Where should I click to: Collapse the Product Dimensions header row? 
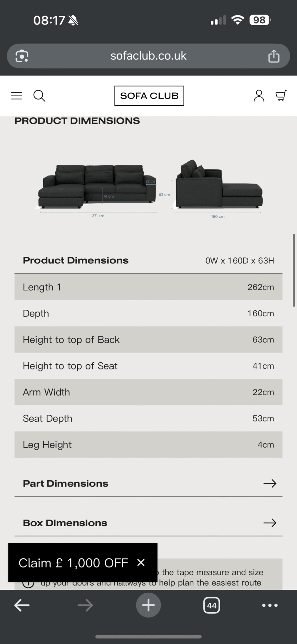(x=148, y=260)
